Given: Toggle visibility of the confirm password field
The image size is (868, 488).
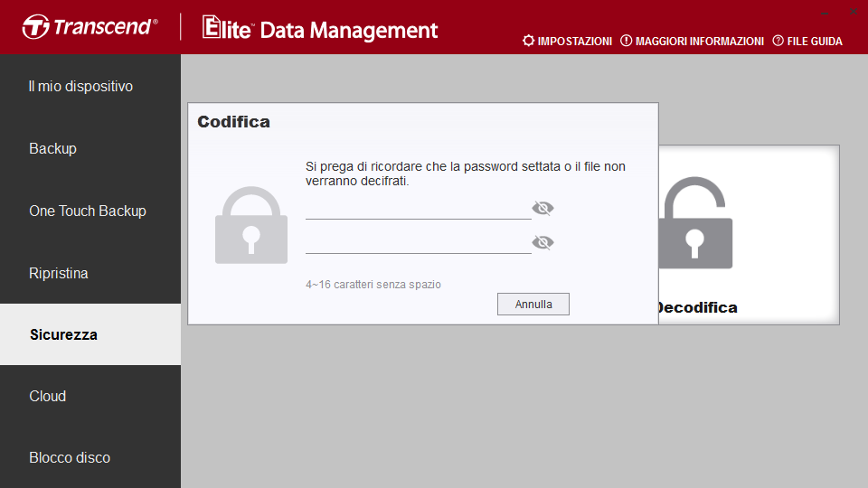Looking at the screenshot, I should click(x=542, y=242).
